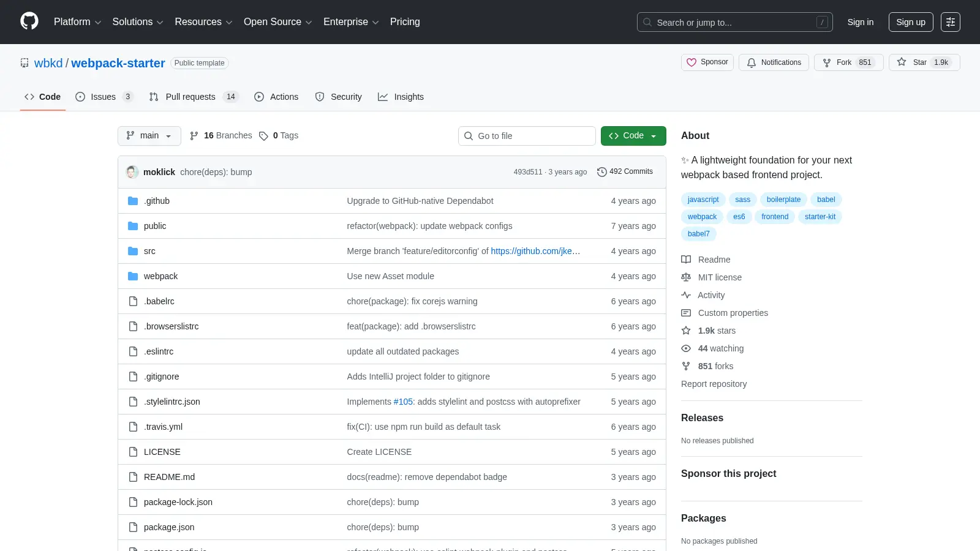Image resolution: width=980 pixels, height=551 pixels.
Task: Open the public folder icon
Action: coord(133,226)
